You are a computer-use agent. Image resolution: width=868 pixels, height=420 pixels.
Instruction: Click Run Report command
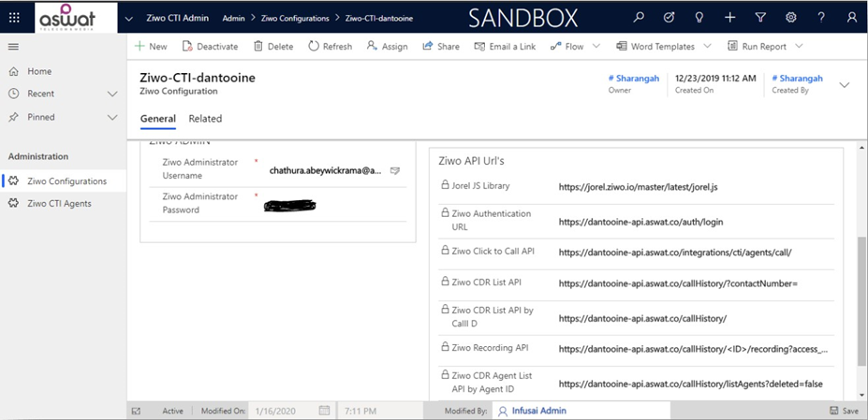coord(757,47)
